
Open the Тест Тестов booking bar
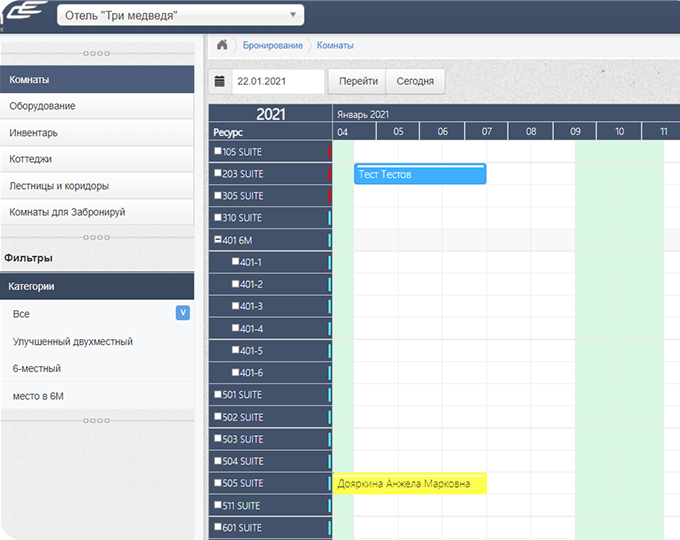click(420, 174)
